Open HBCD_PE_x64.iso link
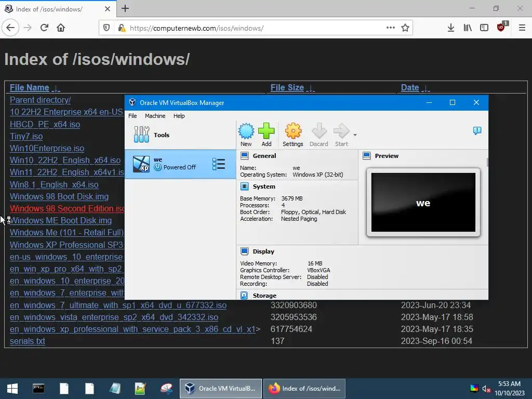The height and width of the screenshot is (399, 532). (45, 125)
